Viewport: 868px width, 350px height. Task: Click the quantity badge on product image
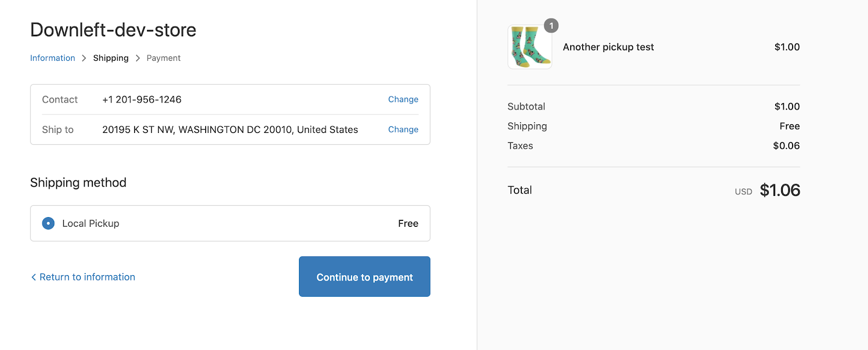coord(551,26)
